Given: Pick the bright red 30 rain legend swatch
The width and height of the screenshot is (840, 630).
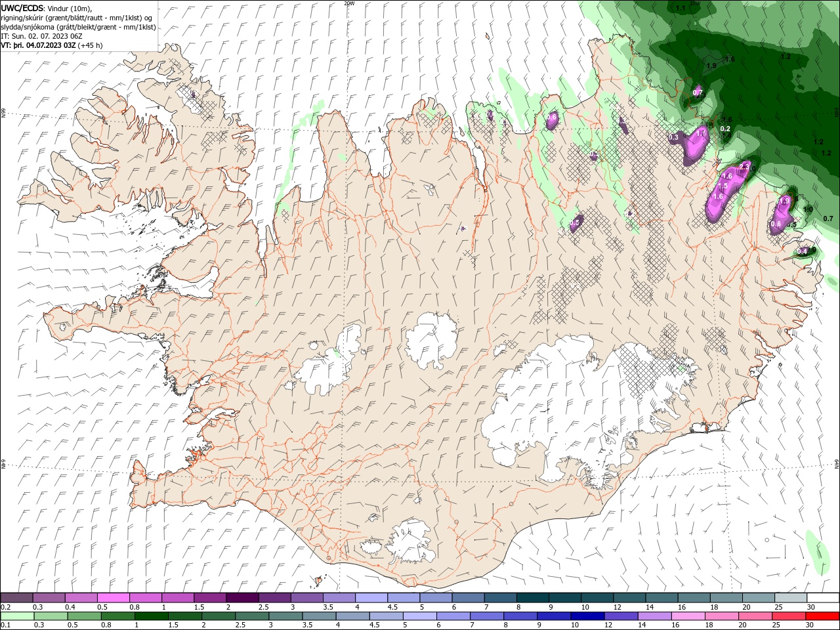Looking at the screenshot, I should pyautogui.click(x=823, y=616).
